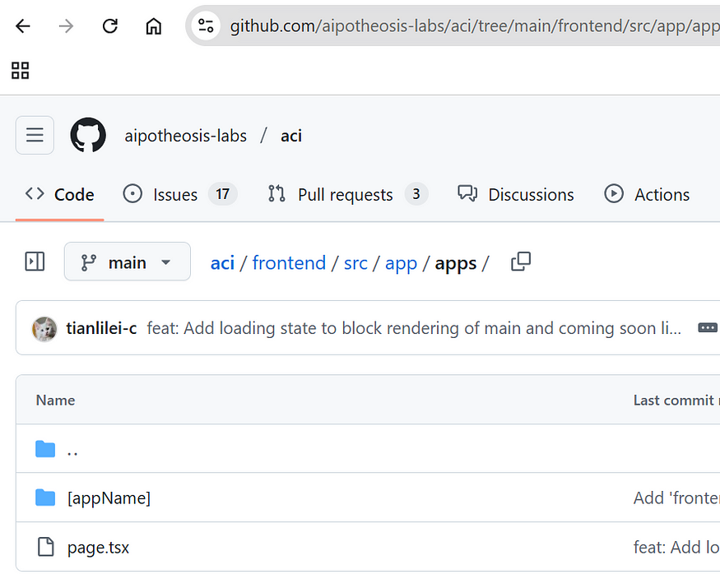Click the Discussions speech-bubble icon

(x=467, y=194)
